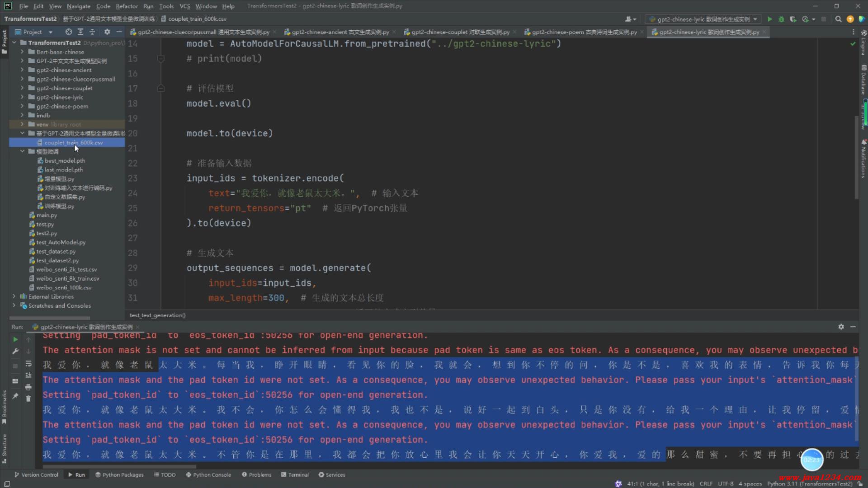The height and width of the screenshot is (488, 868).
Task: Expand External Libraries node
Action: (x=14, y=296)
